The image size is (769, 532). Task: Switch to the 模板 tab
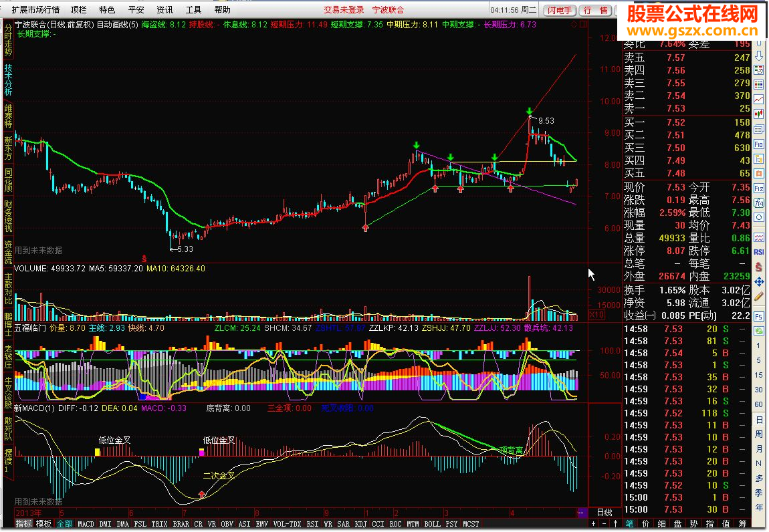pyautogui.click(x=43, y=524)
